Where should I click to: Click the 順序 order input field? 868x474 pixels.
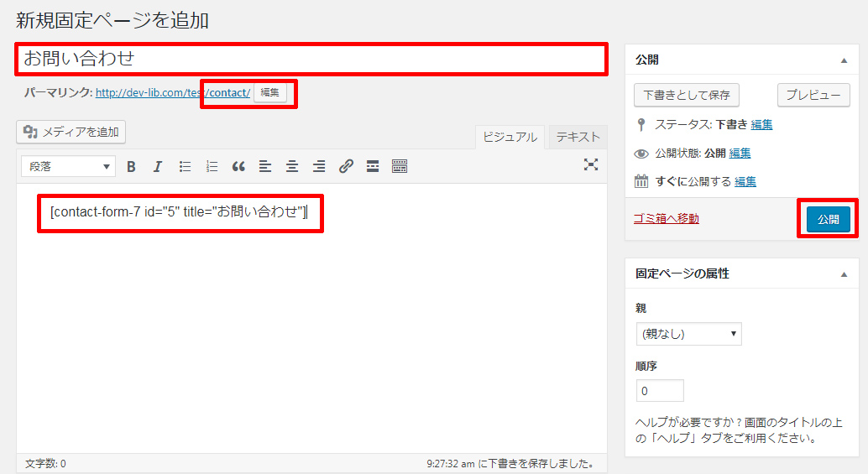660,391
